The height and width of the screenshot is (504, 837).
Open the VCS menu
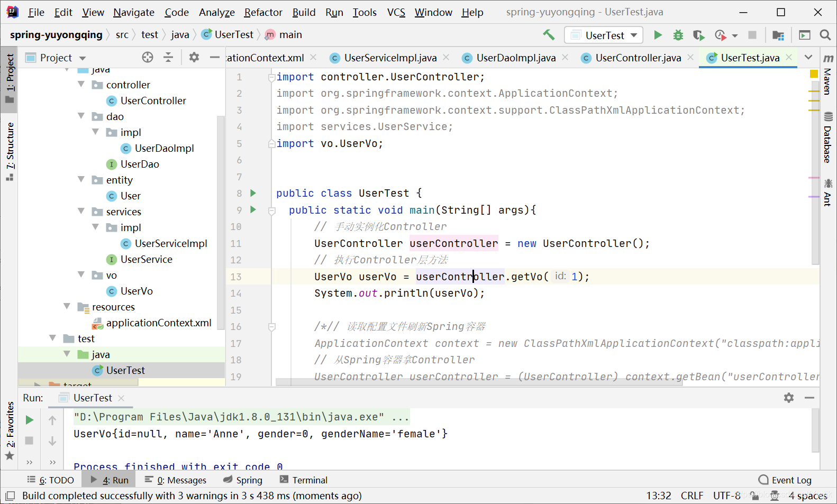pyautogui.click(x=396, y=12)
